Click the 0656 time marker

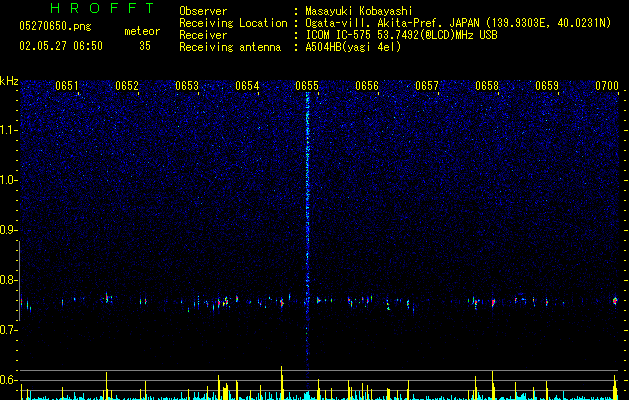367,86
